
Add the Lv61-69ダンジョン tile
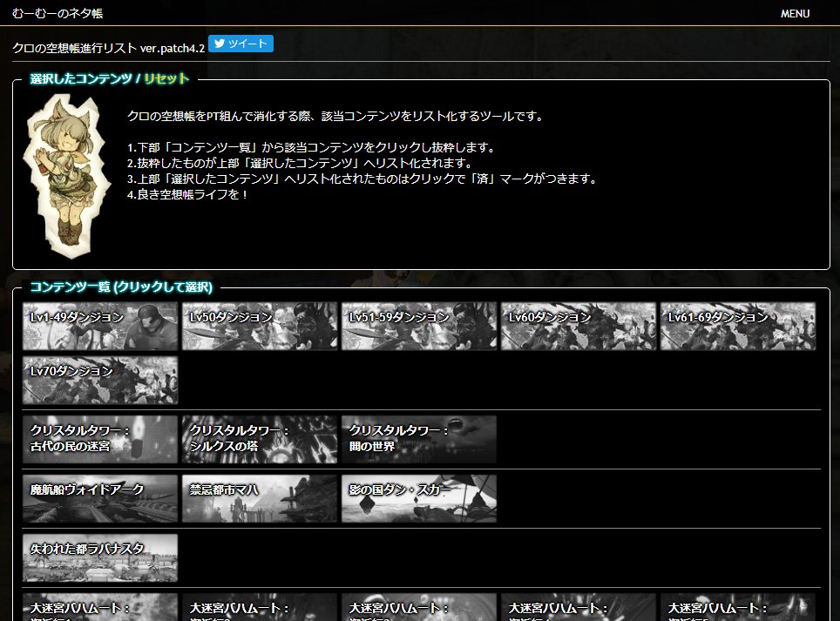pos(738,326)
